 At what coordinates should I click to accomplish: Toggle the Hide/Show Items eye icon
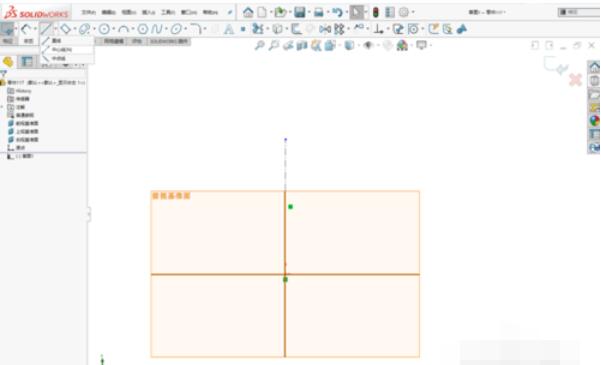(x=368, y=46)
